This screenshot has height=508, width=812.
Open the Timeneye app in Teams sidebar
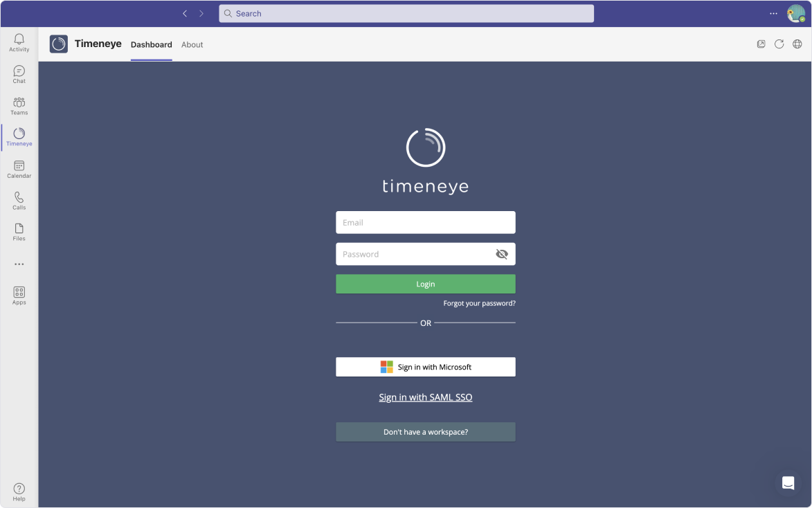[x=19, y=136]
